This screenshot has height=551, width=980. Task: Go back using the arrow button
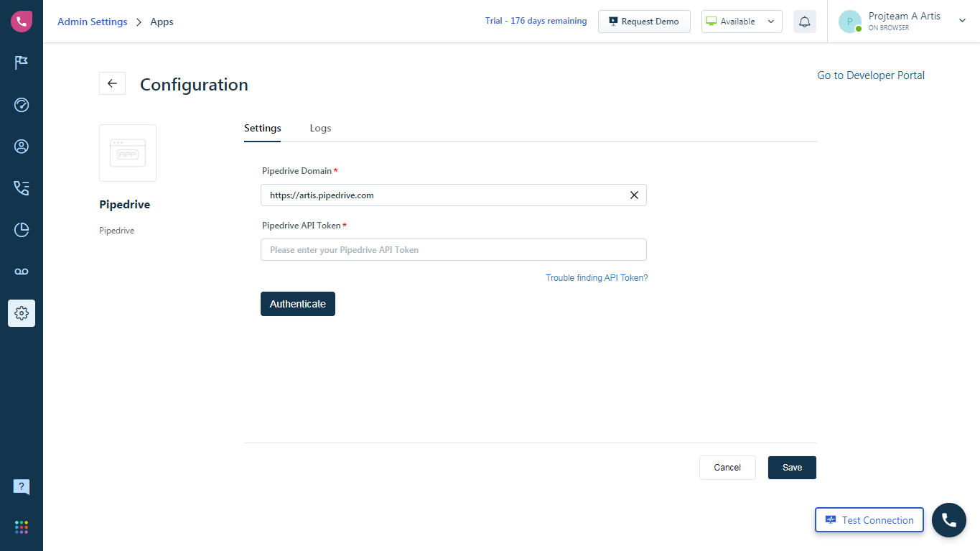112,83
